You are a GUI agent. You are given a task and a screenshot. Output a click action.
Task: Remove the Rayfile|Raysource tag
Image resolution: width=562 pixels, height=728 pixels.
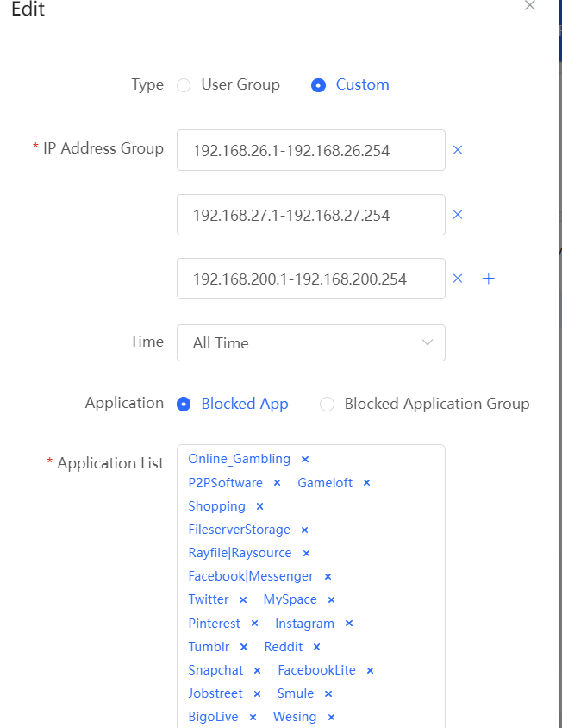point(306,554)
